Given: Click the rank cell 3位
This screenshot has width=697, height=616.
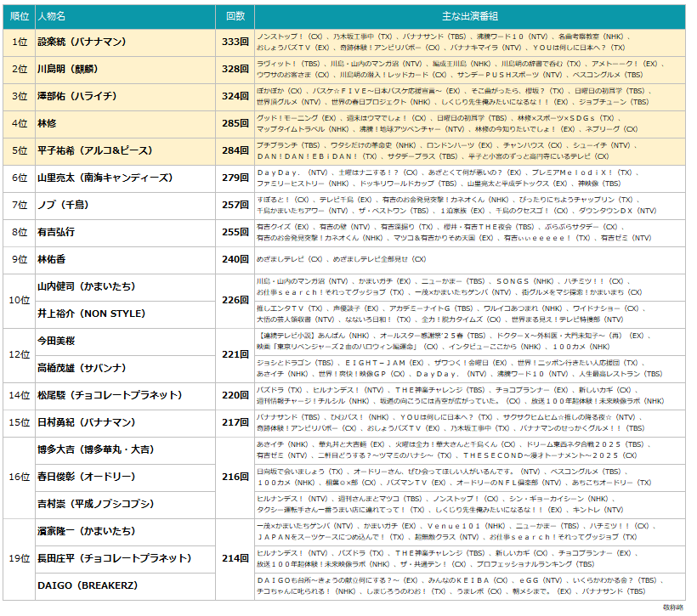Looking at the screenshot, I should pyautogui.click(x=19, y=96).
